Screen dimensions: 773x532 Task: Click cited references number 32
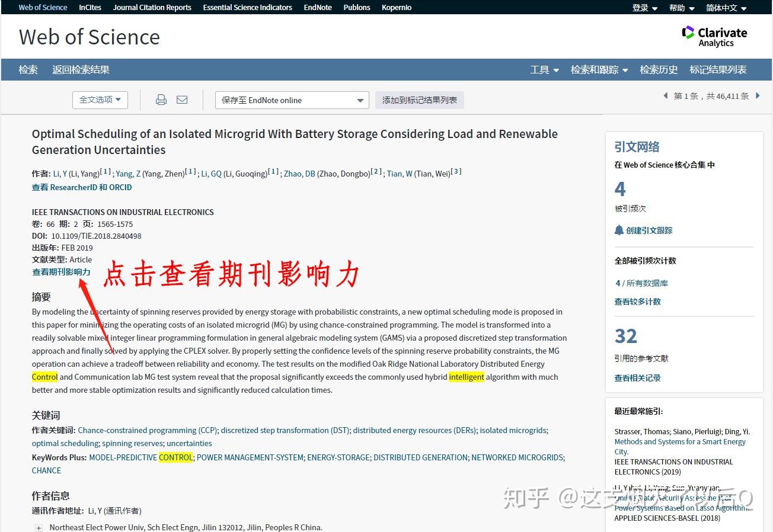pyautogui.click(x=626, y=336)
